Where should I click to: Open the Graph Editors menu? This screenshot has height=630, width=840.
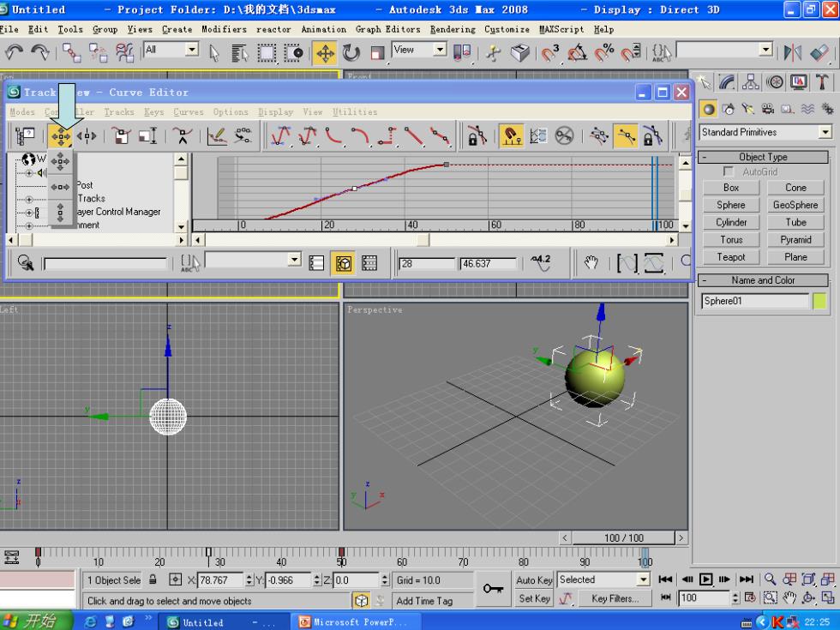[x=387, y=29]
